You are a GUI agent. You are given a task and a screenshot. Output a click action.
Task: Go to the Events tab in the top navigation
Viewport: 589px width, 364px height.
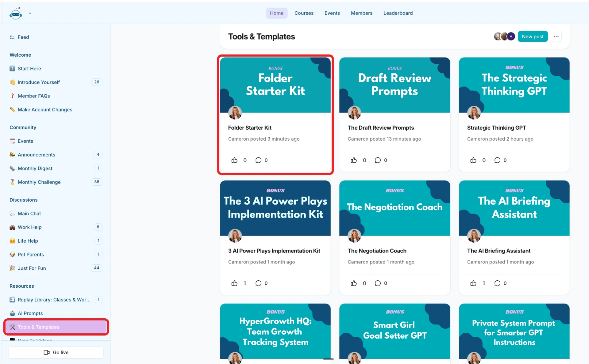[x=332, y=13]
